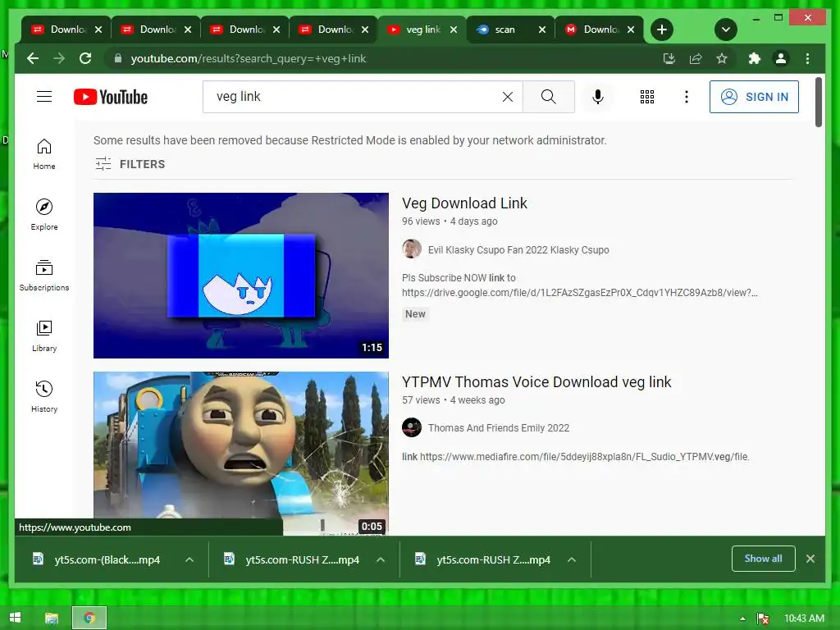Click the magnifier search button
The height and width of the screenshot is (630, 840).
549,97
